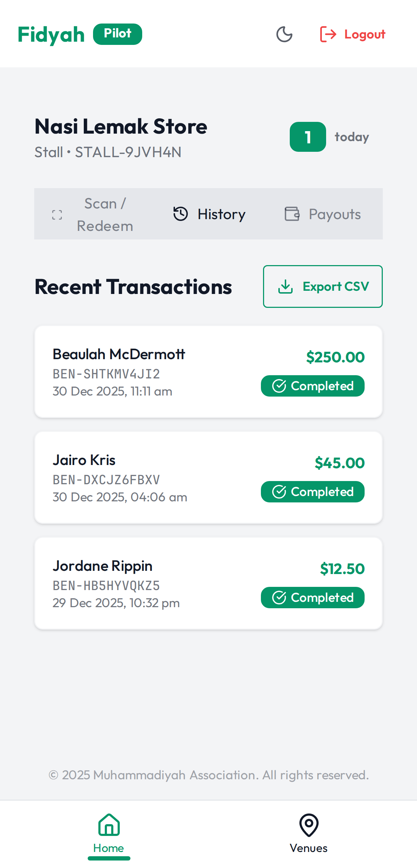Tap the Completed badge on Jairo Kris's transaction
This screenshot has height=868, width=417.
(313, 491)
